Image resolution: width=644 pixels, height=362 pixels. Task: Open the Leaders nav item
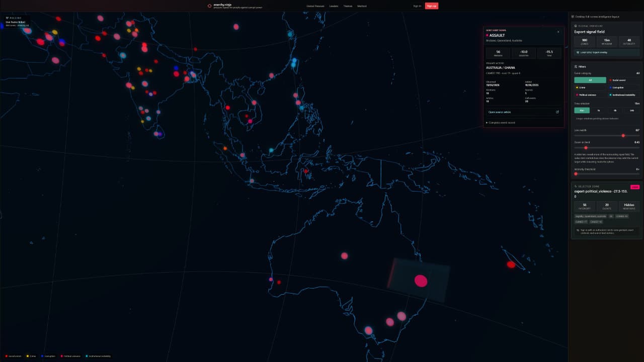pyautogui.click(x=334, y=6)
